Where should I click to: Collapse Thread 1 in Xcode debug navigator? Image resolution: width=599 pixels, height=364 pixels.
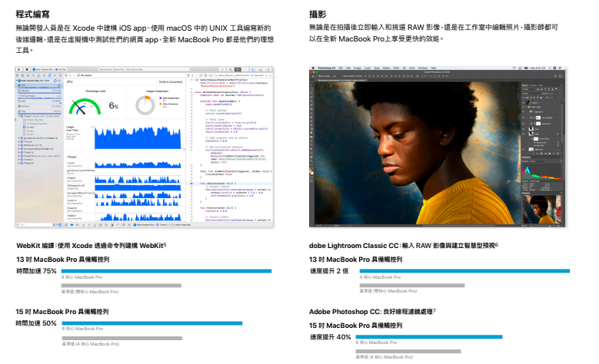pos(19,116)
